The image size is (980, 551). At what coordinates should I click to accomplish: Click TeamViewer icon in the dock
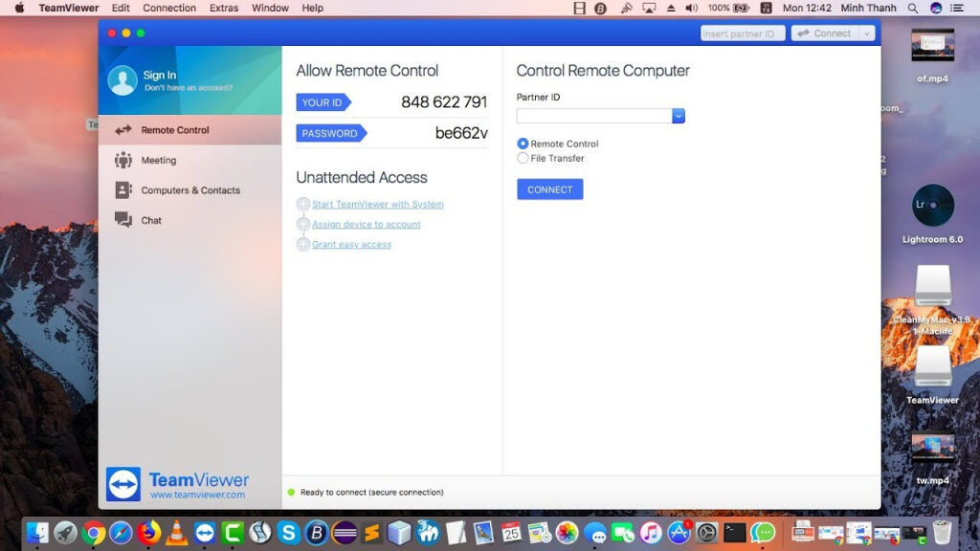pyautogui.click(x=205, y=533)
